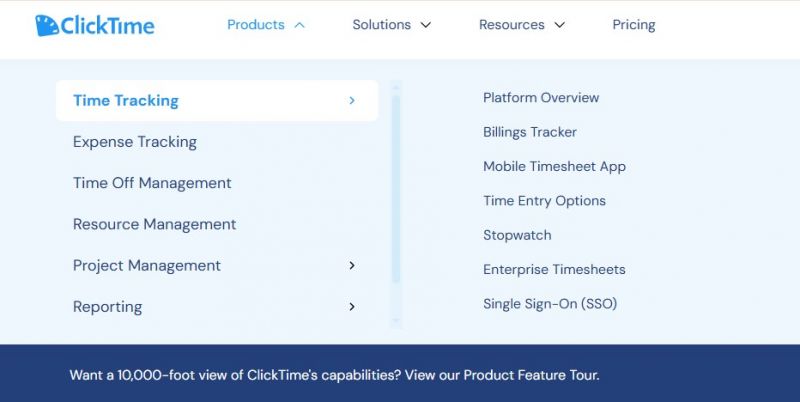Collapse the Products menu chevron
This screenshot has width=800, height=402.
tap(300, 25)
